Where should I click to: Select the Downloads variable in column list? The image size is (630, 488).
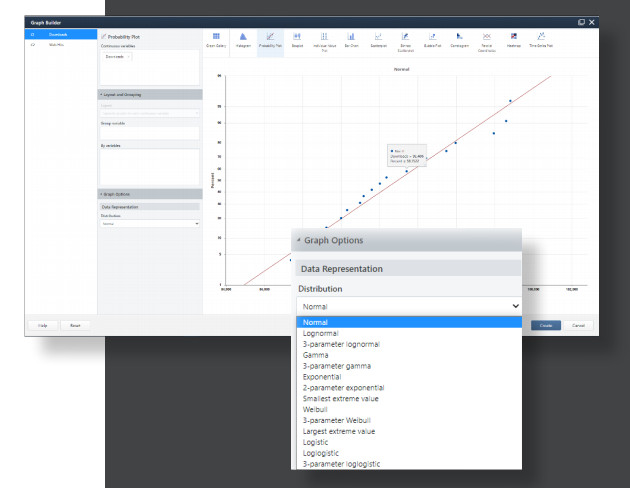click(x=61, y=35)
